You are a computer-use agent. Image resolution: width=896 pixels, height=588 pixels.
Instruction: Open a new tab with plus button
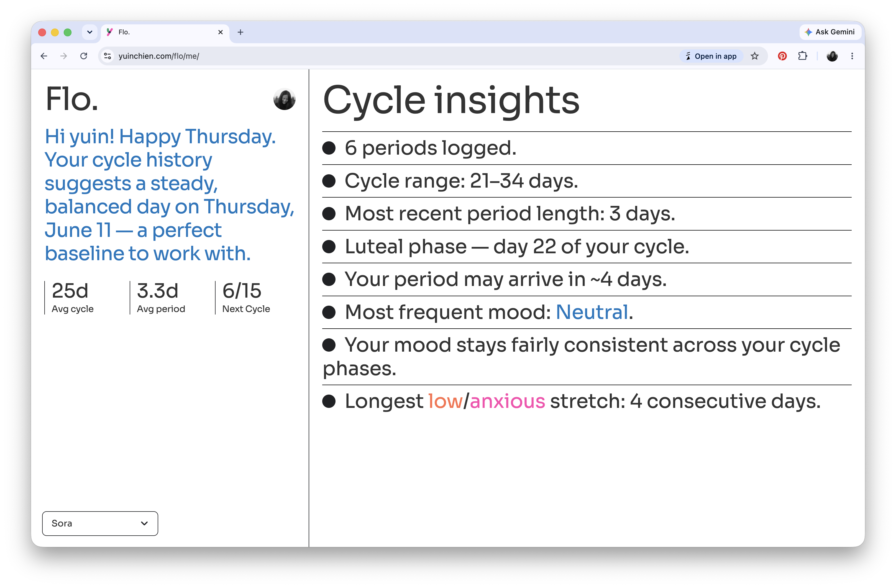pyautogui.click(x=240, y=32)
